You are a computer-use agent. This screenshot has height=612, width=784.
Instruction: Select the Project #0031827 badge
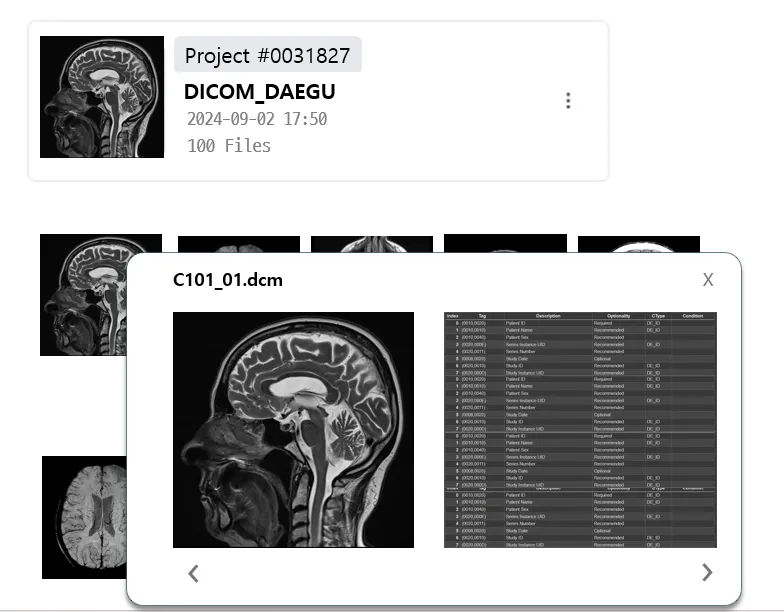pos(268,54)
